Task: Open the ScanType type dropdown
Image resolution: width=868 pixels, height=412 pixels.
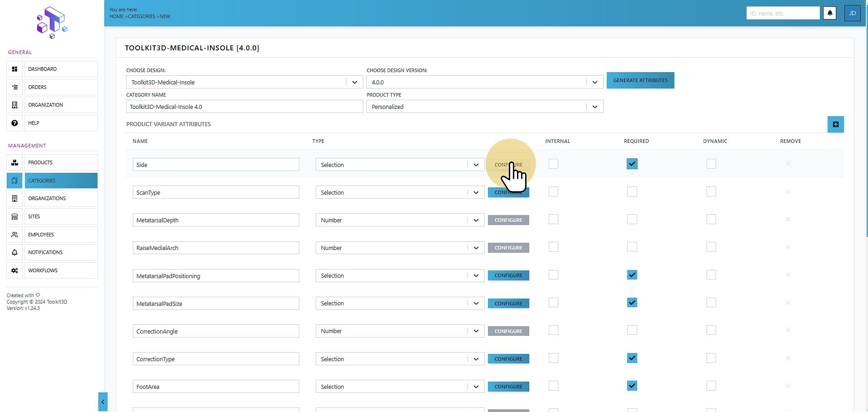Action: (400, 192)
